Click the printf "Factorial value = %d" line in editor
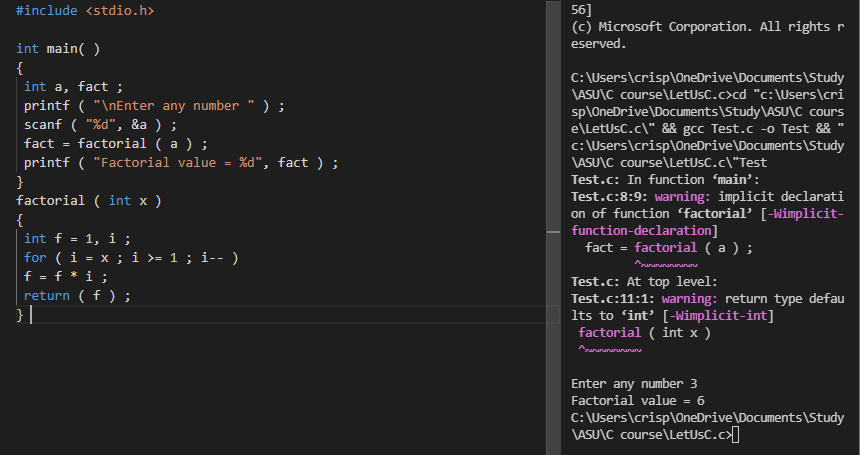860x455 pixels. 181,162
